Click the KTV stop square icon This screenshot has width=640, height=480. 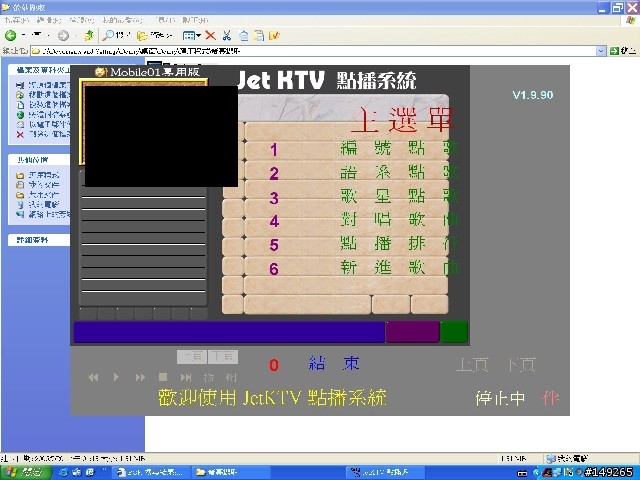pos(163,377)
